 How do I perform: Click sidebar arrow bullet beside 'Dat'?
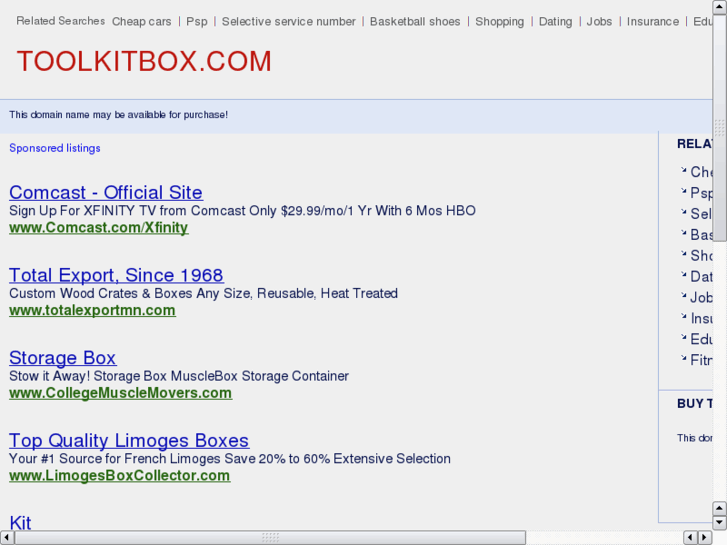click(x=683, y=275)
